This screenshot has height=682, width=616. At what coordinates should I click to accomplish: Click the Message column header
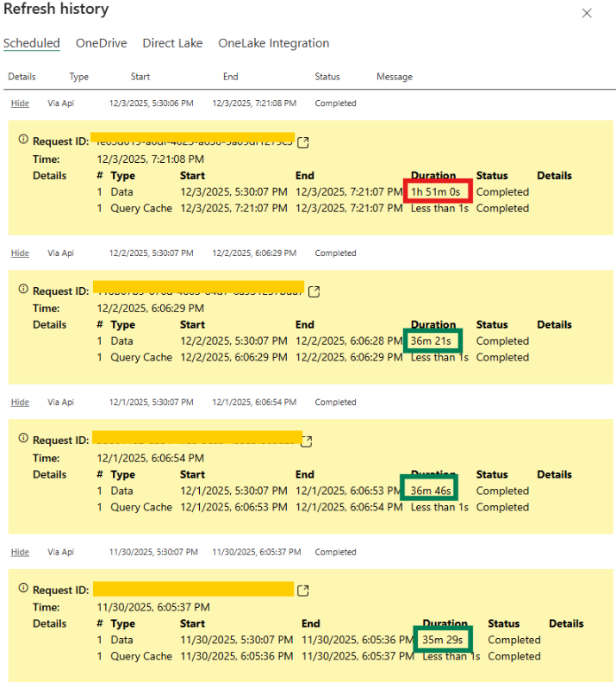395,77
